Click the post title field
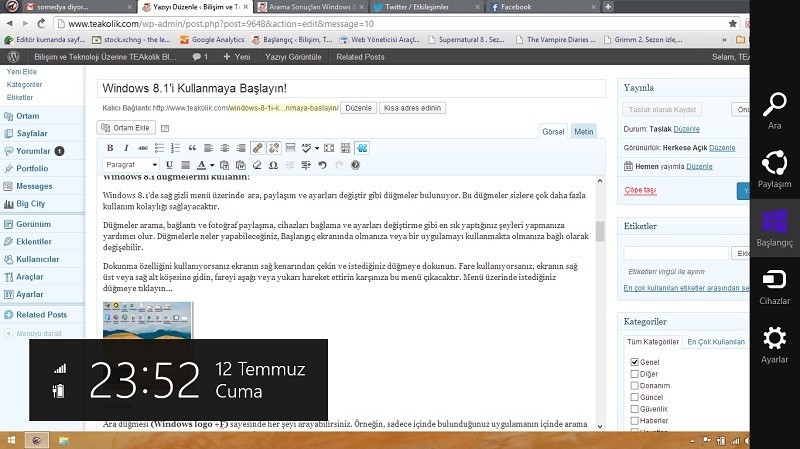The height and width of the screenshot is (449, 800). click(x=352, y=88)
